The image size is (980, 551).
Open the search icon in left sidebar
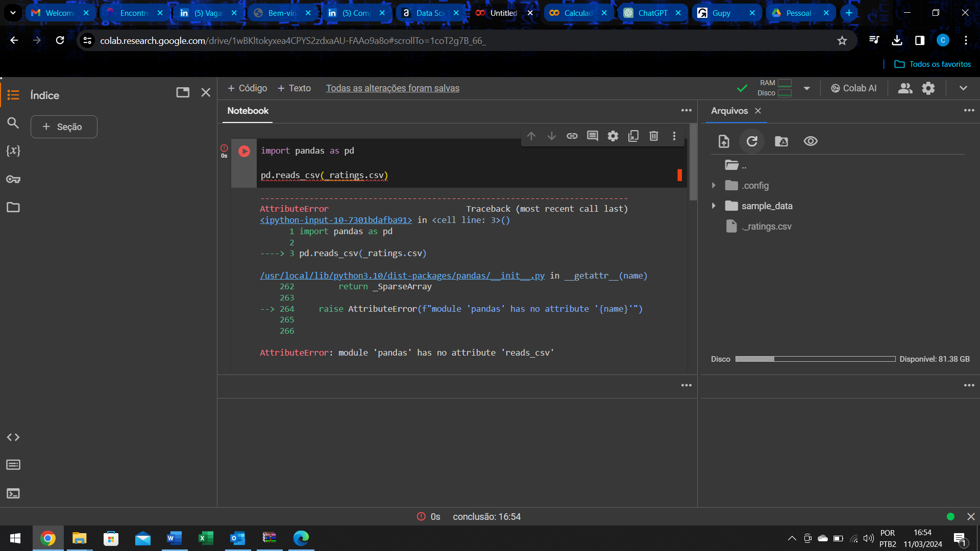point(13,123)
